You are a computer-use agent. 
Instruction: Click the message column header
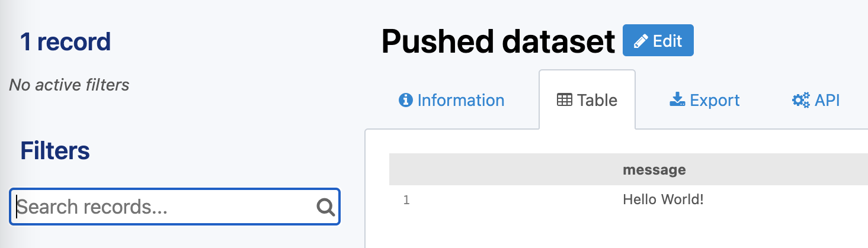(654, 170)
